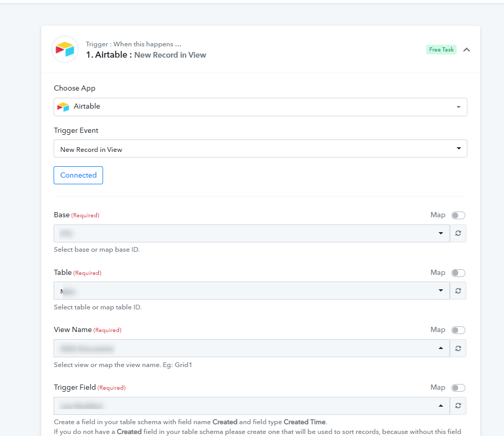Refresh the Table list
The width and height of the screenshot is (504, 436).
[458, 290]
